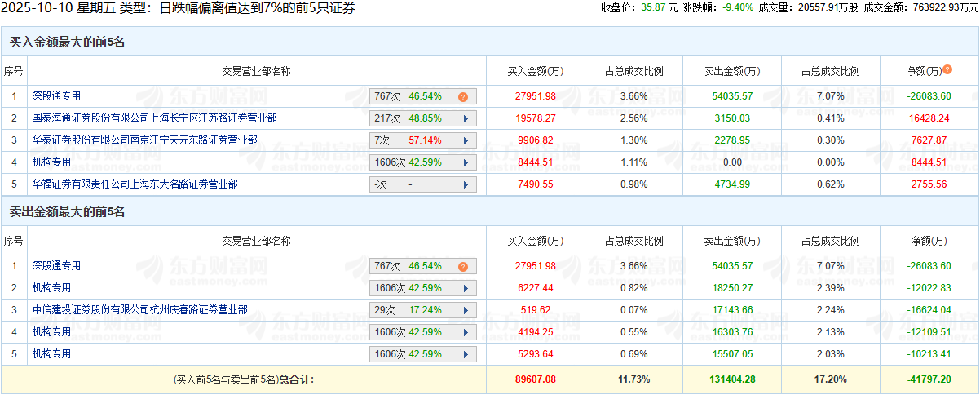This screenshot has width=980, height=395.
Task: Expand the arrow in buy table's 机构专用 row
Action: point(466,162)
